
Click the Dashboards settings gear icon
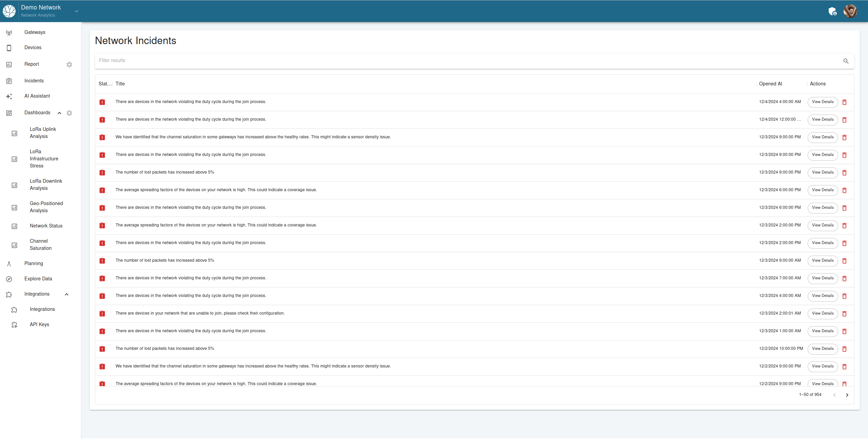(x=69, y=113)
